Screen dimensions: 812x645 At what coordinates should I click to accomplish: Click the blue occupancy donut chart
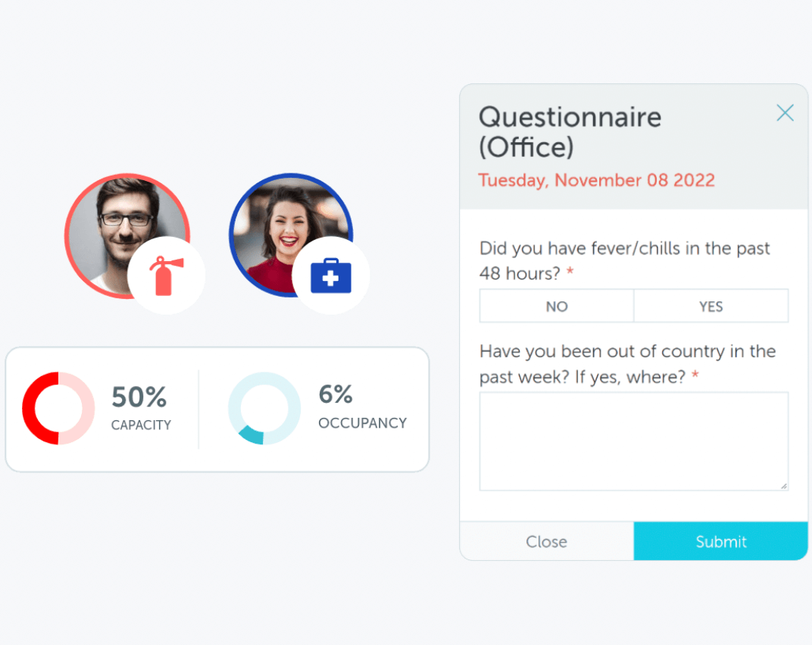coord(264,409)
